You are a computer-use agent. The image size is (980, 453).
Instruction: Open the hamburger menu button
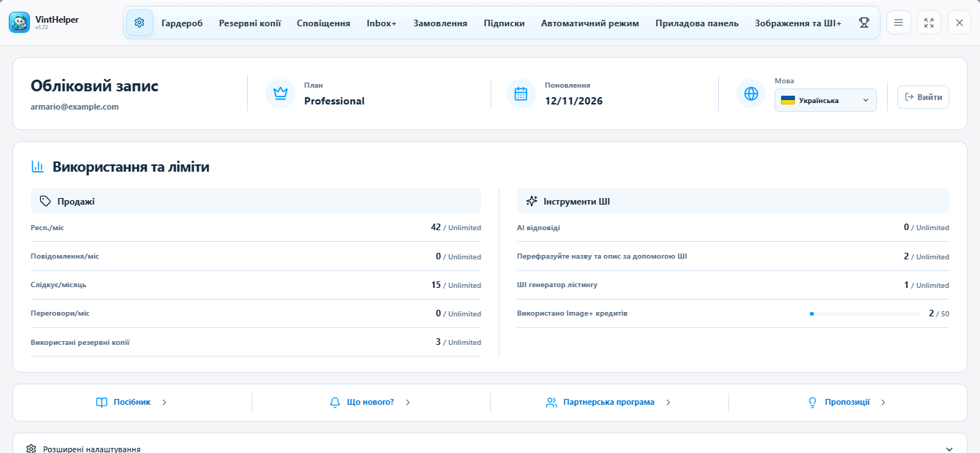point(899,23)
